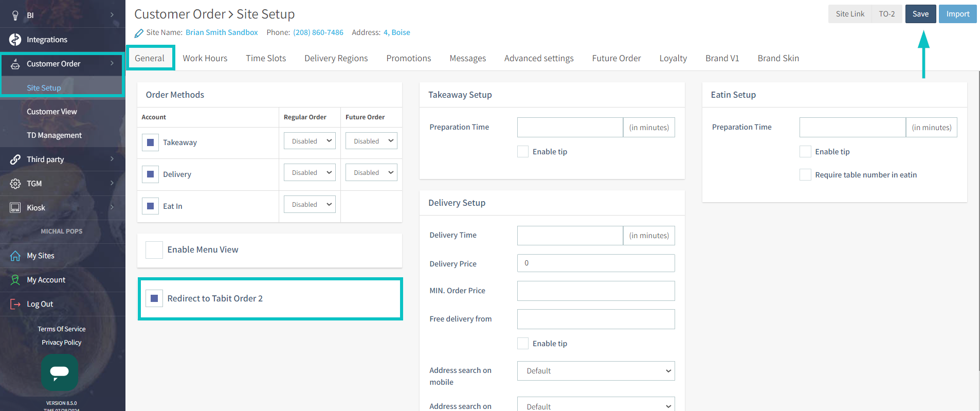
Task: Open Terms Of Service link
Action: 62,329
